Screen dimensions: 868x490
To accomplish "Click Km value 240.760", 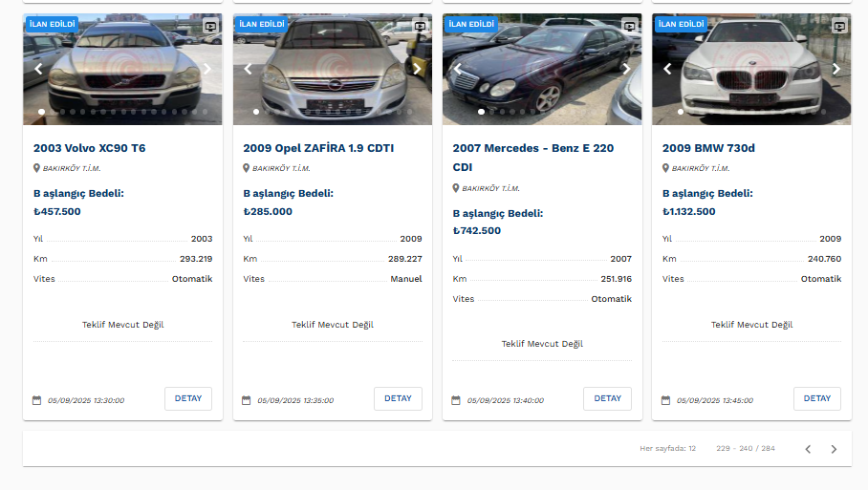I will (824, 259).
